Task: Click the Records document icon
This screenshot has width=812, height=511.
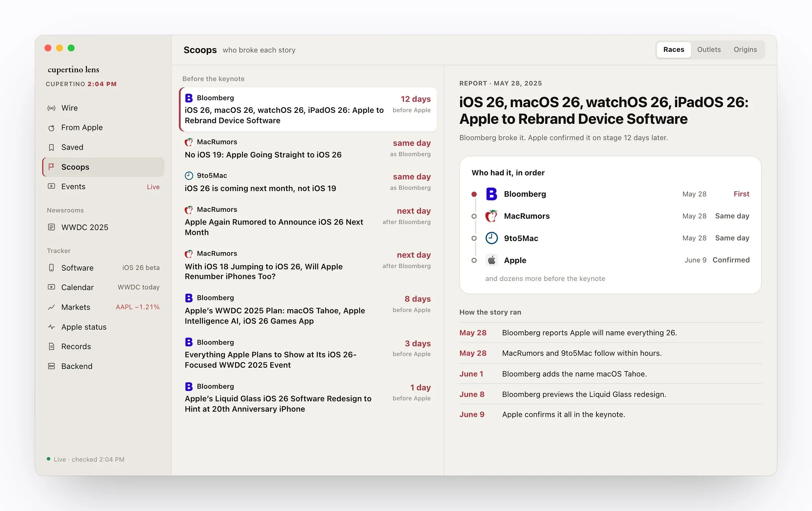Action: (x=52, y=347)
